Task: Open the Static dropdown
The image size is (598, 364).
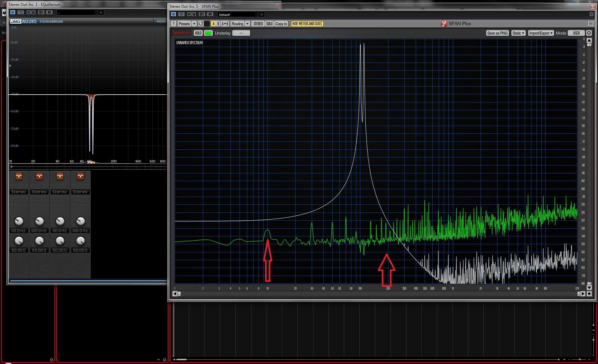Action: point(518,33)
